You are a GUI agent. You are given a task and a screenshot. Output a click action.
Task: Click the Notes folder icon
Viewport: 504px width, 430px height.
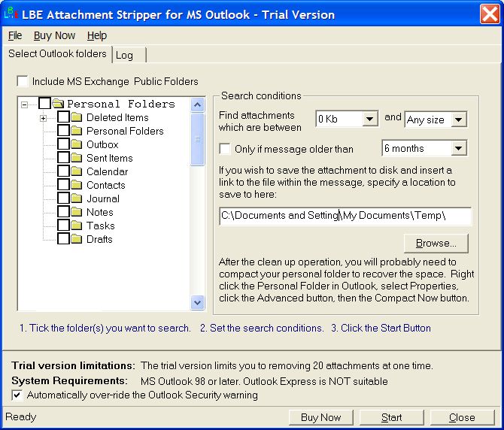77,212
